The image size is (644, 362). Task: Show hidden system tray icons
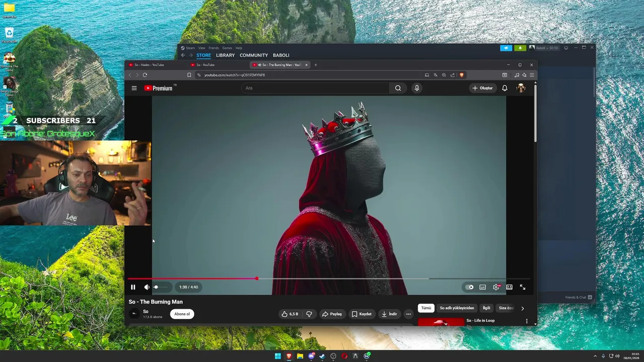point(595,356)
